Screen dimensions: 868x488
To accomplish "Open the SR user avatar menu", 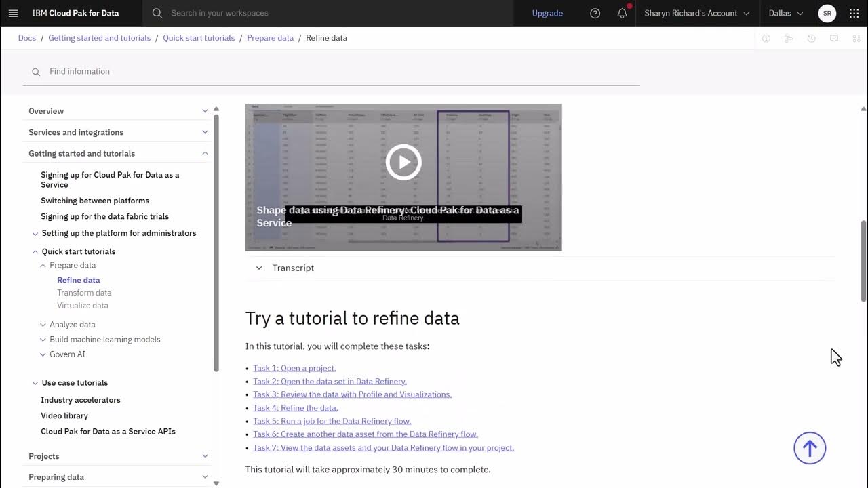I will tap(827, 13).
